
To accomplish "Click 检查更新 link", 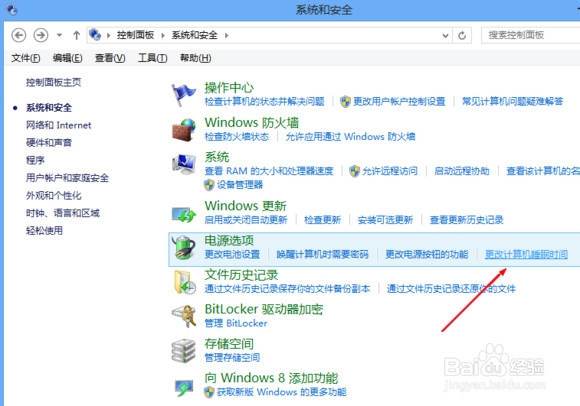I will click(x=323, y=220).
